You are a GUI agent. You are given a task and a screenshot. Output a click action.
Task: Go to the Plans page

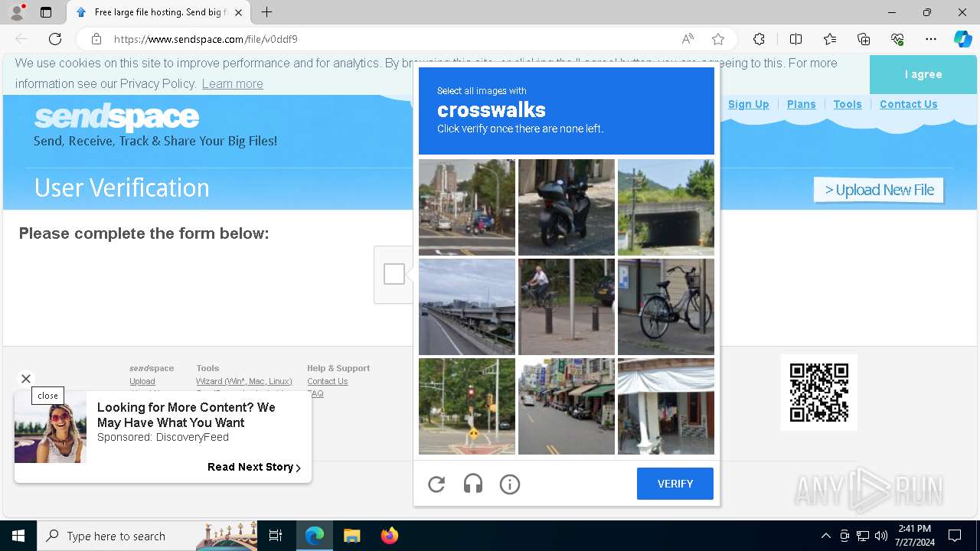801,104
